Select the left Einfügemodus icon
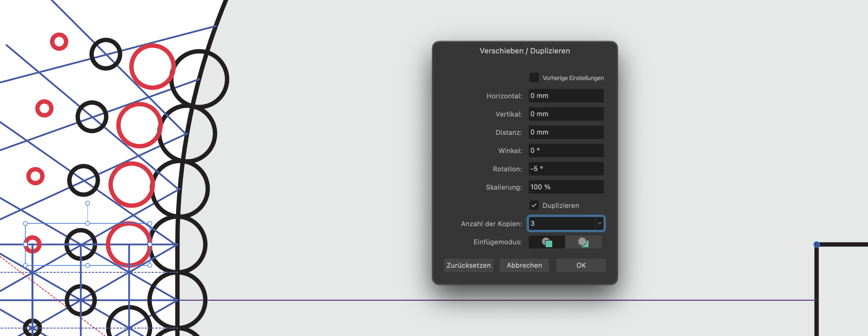 point(547,242)
